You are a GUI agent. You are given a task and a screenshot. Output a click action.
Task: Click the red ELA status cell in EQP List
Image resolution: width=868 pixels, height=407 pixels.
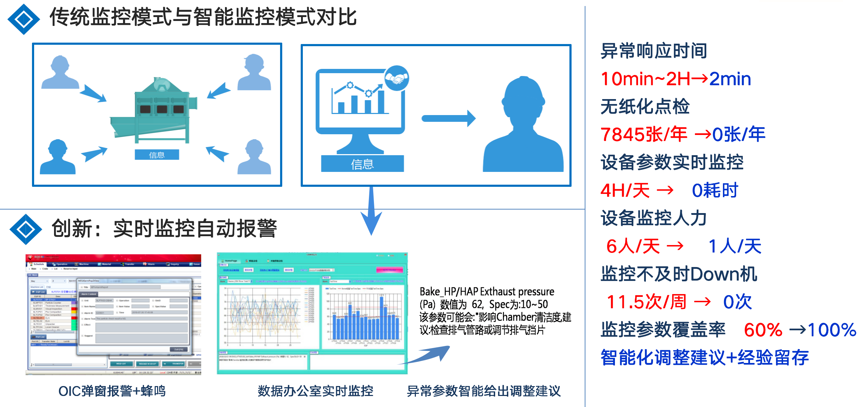74,318
